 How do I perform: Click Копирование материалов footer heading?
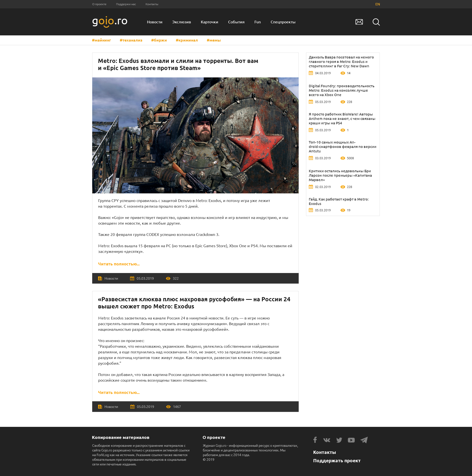click(120, 438)
